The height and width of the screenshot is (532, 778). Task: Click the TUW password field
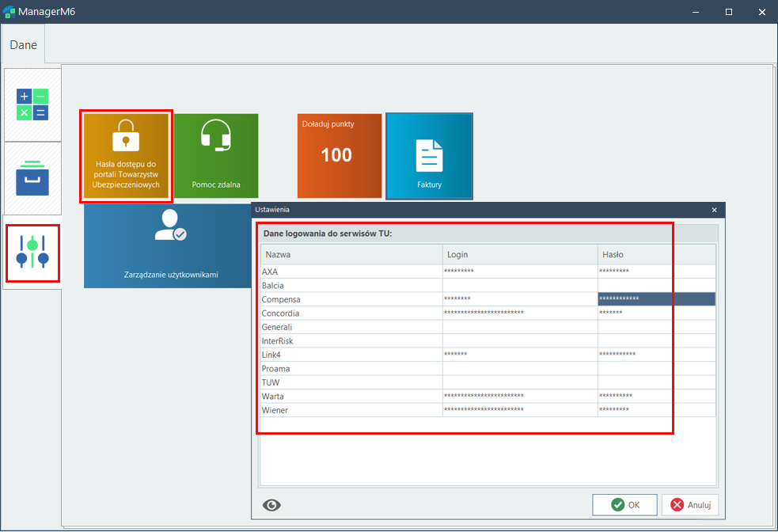tap(657, 382)
